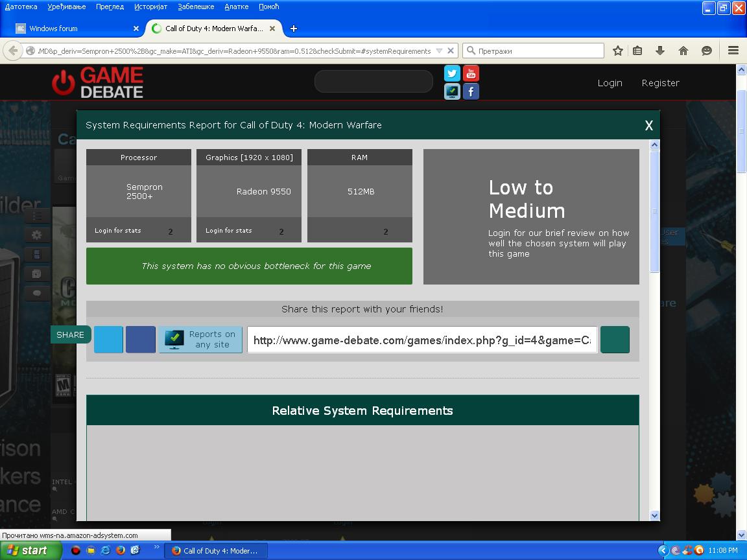The height and width of the screenshot is (560, 747).
Task: Click the Login link in the site header
Action: coord(610,83)
